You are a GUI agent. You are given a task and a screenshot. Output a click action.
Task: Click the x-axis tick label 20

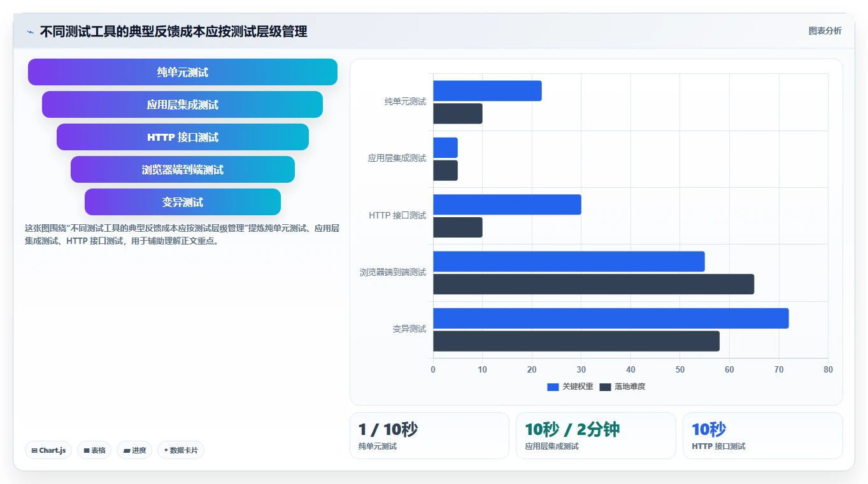(532, 370)
